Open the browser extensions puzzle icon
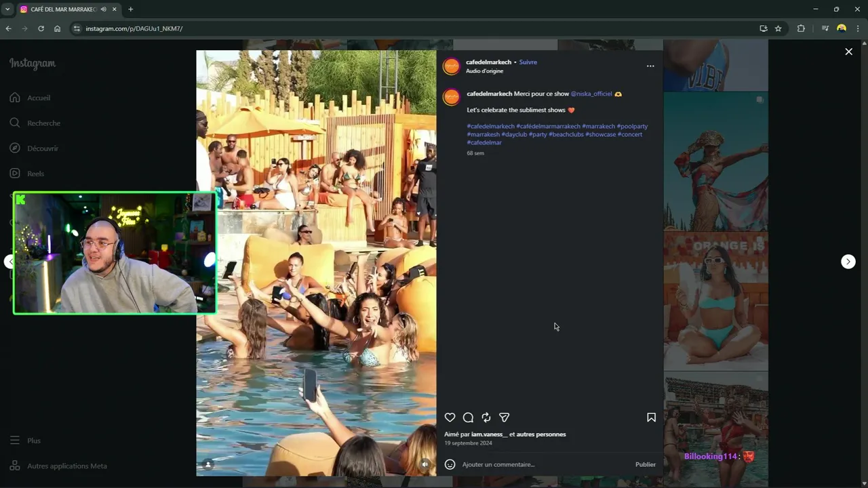This screenshot has height=488, width=868. tap(801, 28)
